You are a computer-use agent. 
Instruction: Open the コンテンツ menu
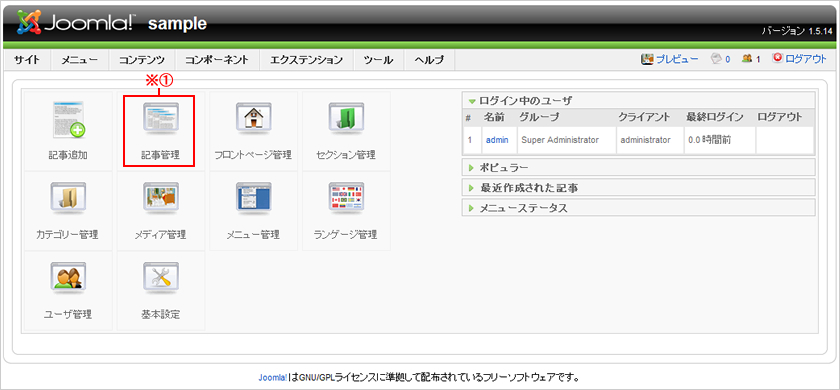pos(142,60)
